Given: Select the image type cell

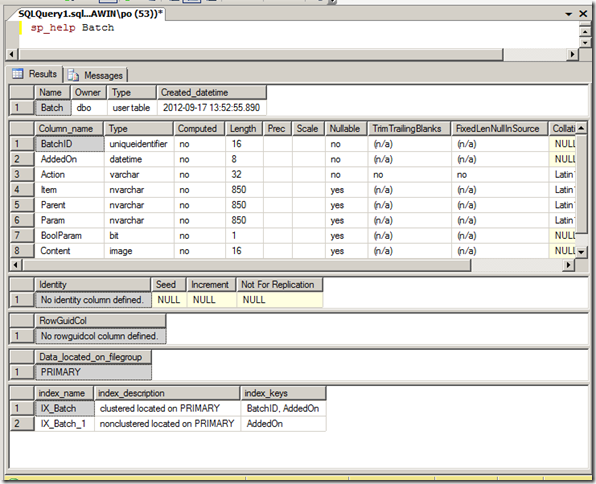Looking at the screenshot, I should [x=139, y=251].
